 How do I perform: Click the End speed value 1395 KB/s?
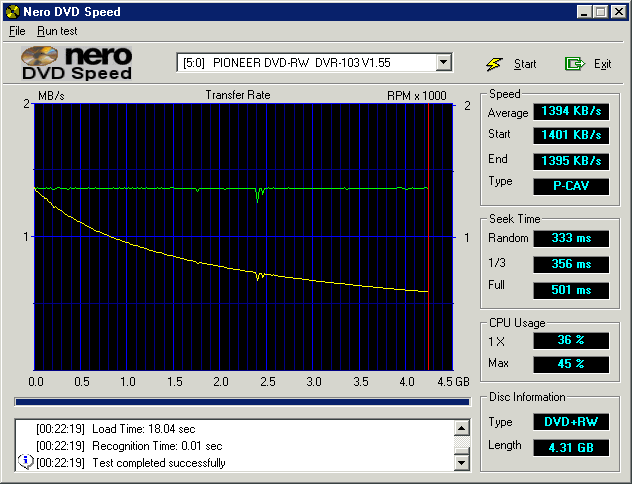pyautogui.click(x=571, y=161)
